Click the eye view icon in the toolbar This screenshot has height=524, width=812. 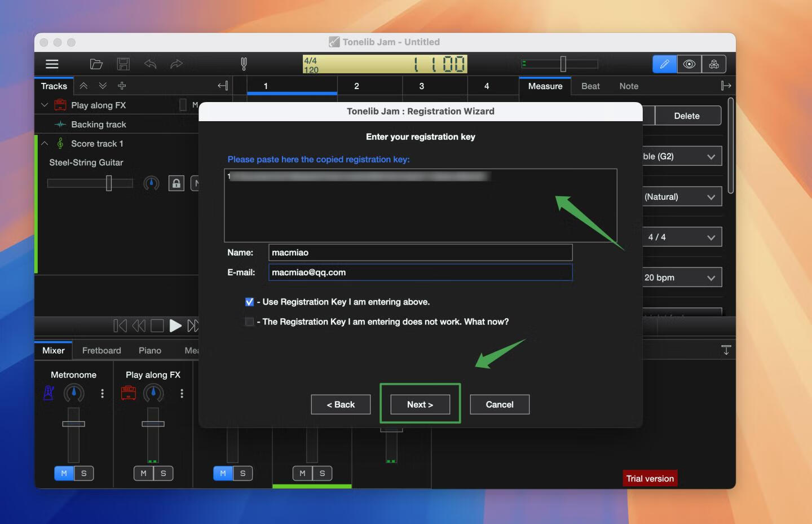[x=689, y=64]
